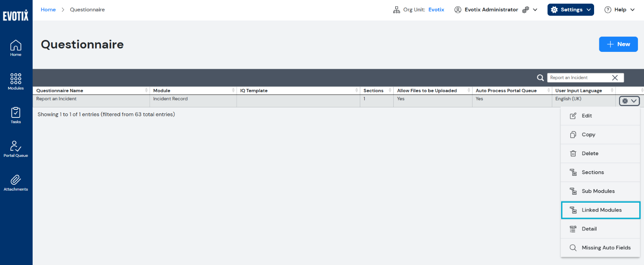The image size is (644, 265).
Task: Select Linked Modules from the menu
Action: [601, 210]
